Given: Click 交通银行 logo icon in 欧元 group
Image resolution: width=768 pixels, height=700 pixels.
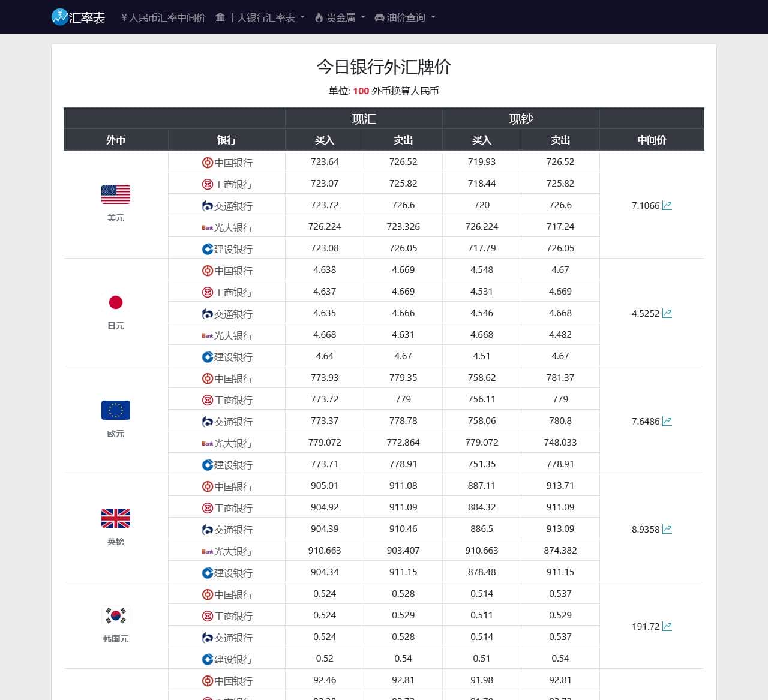Looking at the screenshot, I should click(208, 422).
